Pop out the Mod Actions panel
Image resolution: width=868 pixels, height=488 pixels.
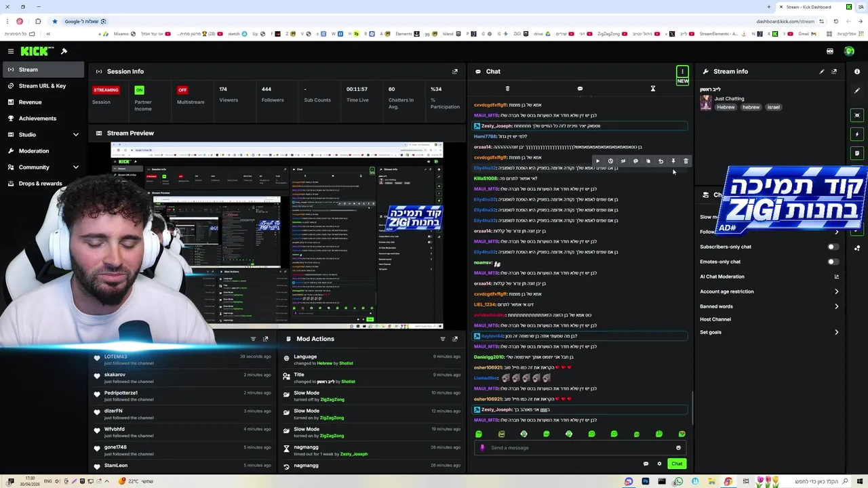pos(455,339)
